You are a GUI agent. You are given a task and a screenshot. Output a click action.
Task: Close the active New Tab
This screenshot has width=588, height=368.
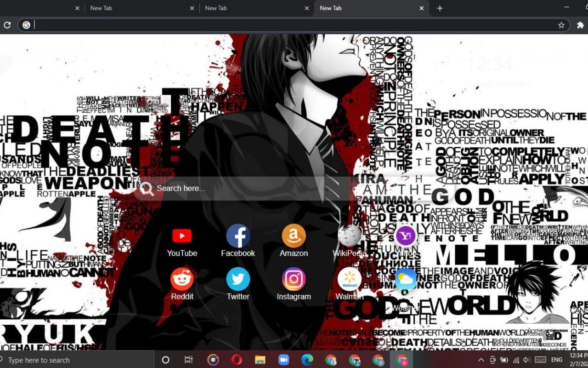tap(422, 8)
